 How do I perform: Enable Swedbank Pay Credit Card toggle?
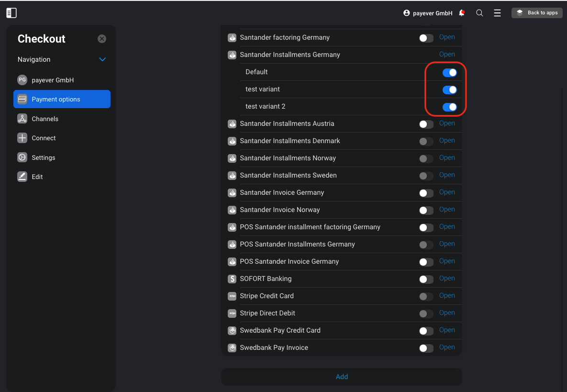coord(426,331)
